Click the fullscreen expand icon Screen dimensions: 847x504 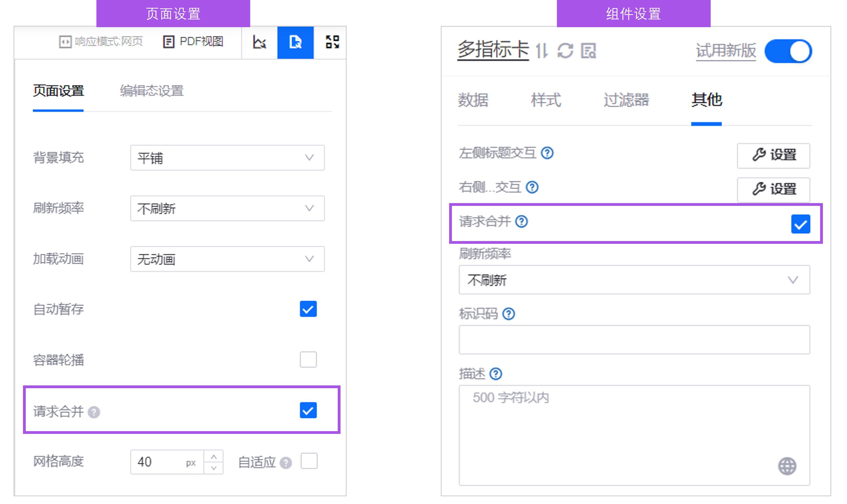[x=332, y=42]
